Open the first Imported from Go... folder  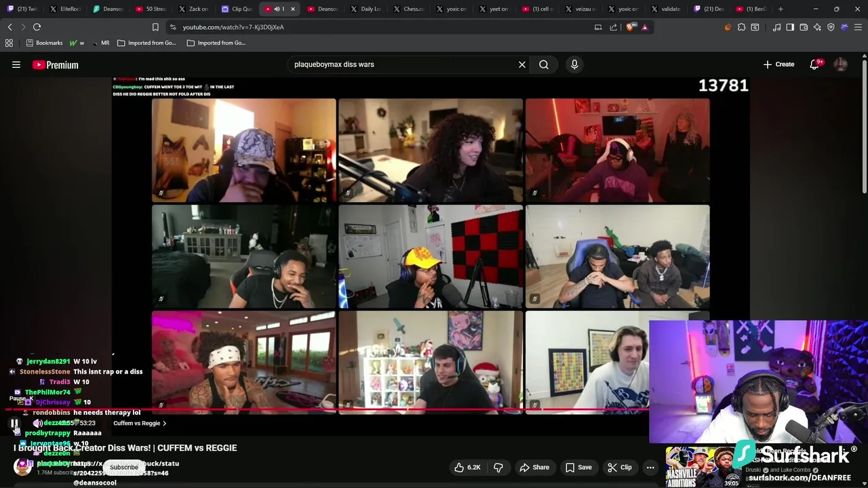pyautogui.click(x=146, y=43)
